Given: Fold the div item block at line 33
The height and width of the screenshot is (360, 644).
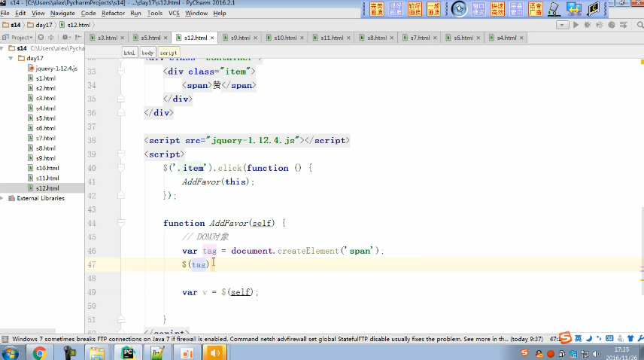Looking at the screenshot, I should 120,71.
